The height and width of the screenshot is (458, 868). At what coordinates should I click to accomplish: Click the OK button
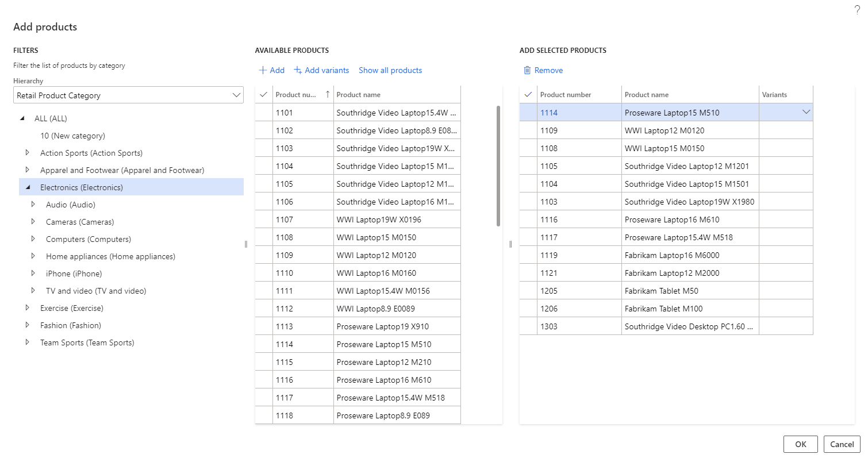point(800,444)
